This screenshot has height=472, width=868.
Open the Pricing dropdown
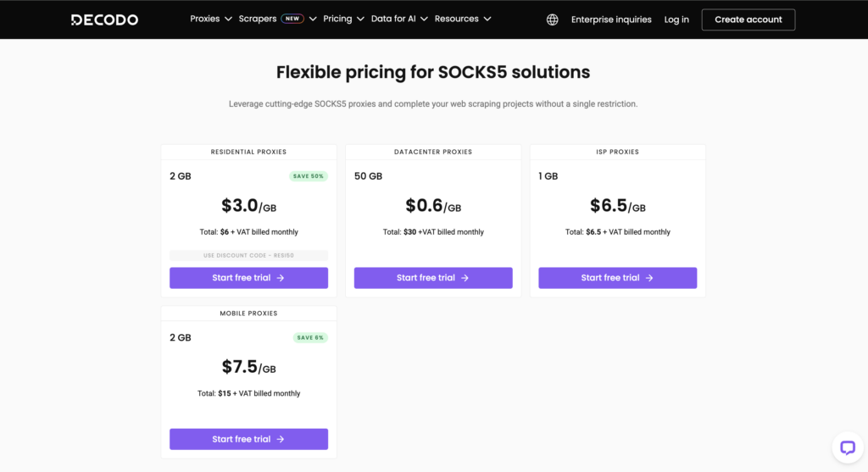[x=343, y=19]
